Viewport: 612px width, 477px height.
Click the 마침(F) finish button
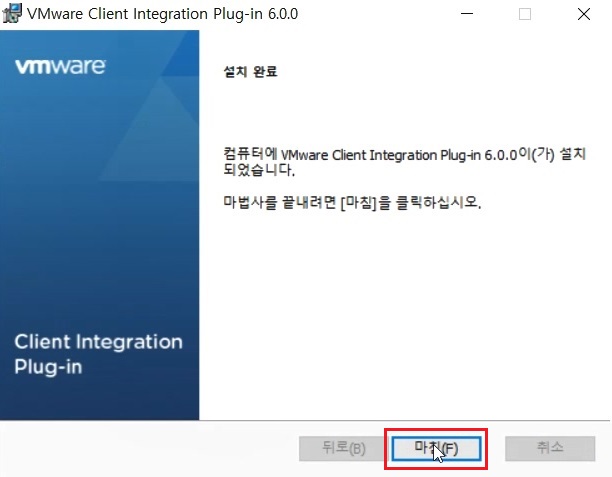(436, 449)
